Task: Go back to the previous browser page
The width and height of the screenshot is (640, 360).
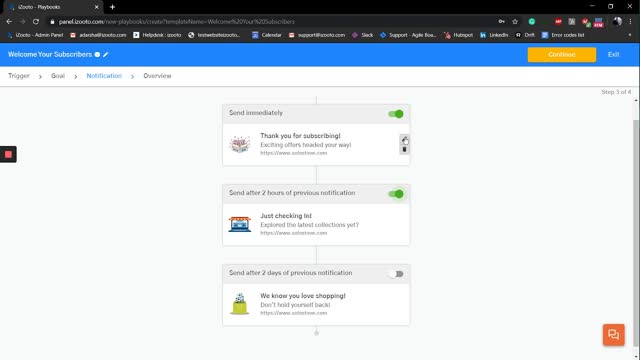Action: click(x=9, y=22)
